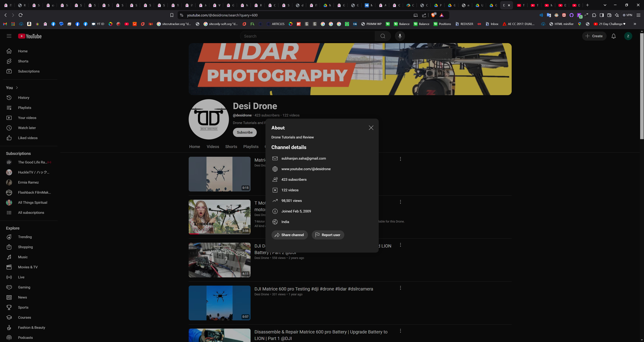Show more bookmarks overflow chevron

pyautogui.click(x=635, y=24)
